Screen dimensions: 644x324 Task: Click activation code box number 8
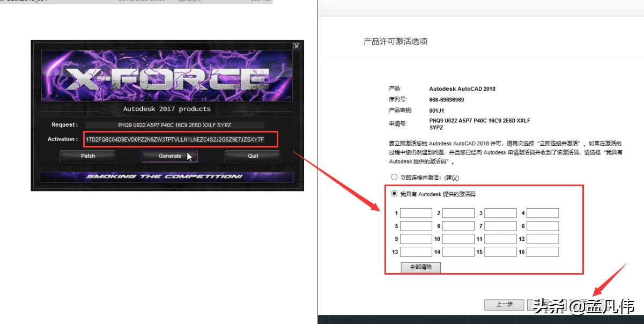click(543, 226)
